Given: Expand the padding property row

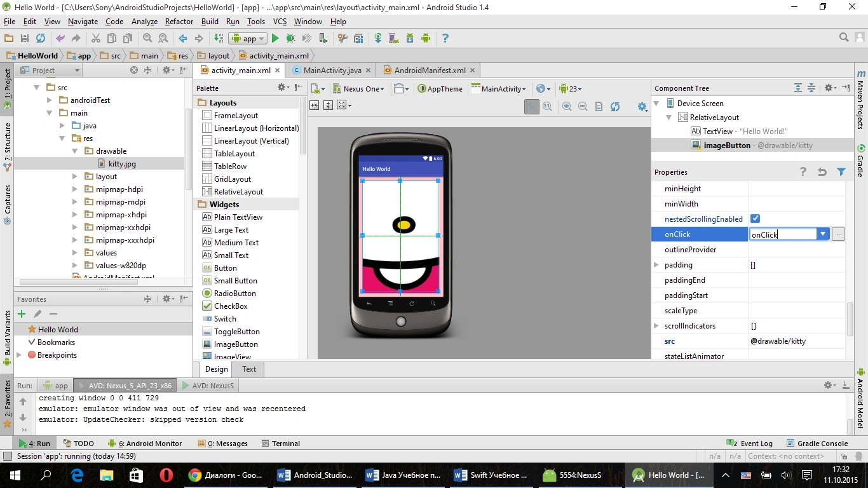Looking at the screenshot, I should 656,265.
